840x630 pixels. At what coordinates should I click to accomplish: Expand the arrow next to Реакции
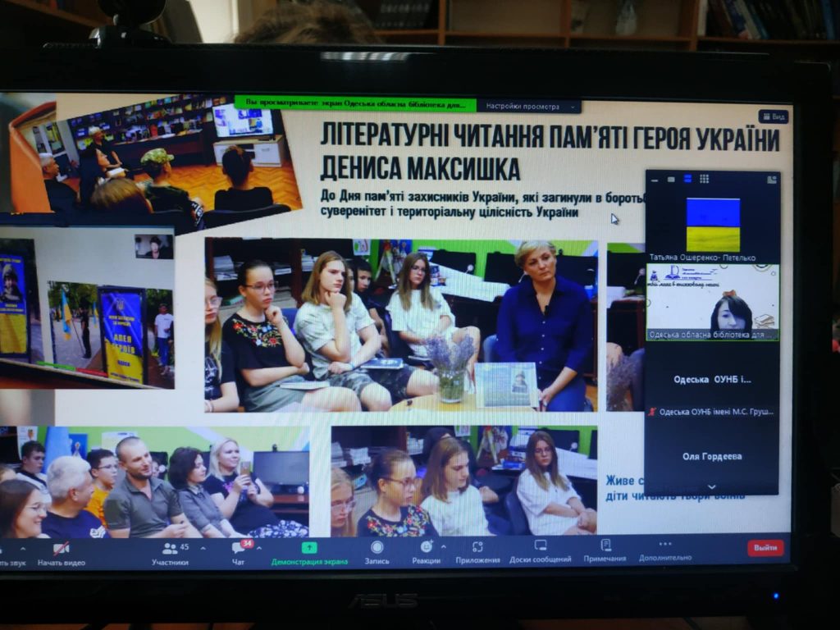click(444, 546)
